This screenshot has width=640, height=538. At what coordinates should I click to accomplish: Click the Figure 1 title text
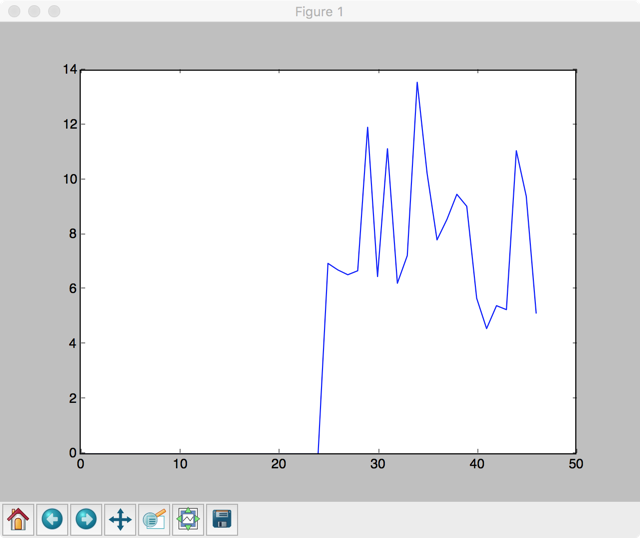pyautogui.click(x=319, y=12)
